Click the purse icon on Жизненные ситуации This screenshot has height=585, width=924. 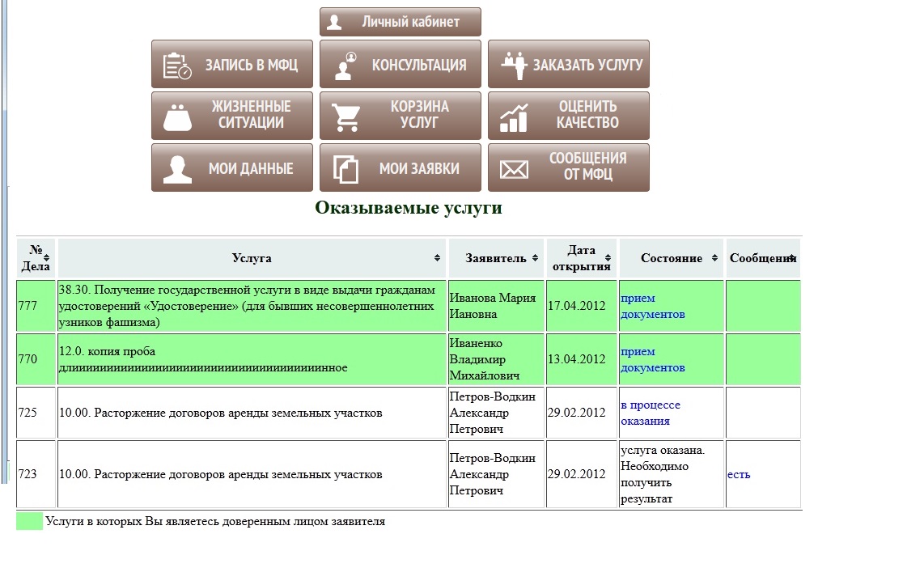(177, 117)
